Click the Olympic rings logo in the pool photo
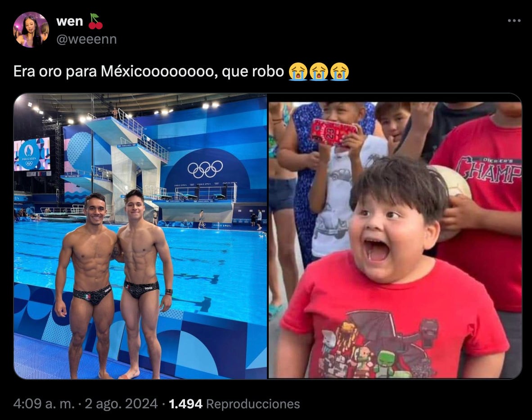The image size is (532, 420). [x=205, y=169]
